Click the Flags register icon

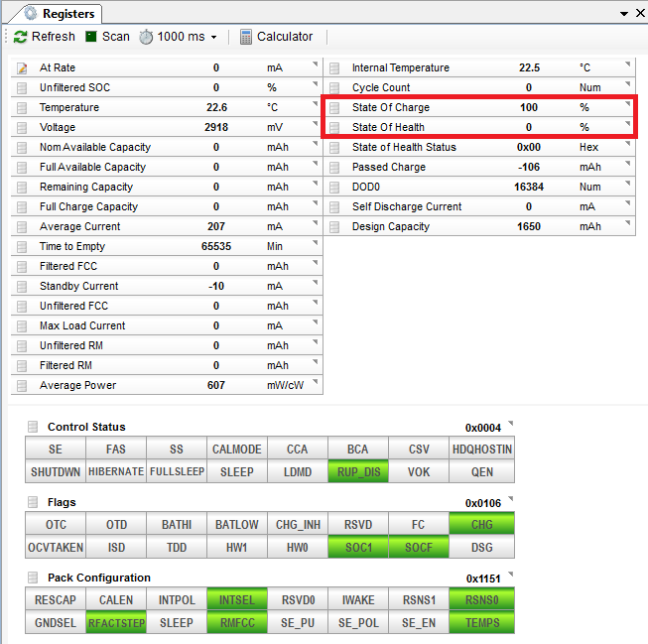point(33,502)
